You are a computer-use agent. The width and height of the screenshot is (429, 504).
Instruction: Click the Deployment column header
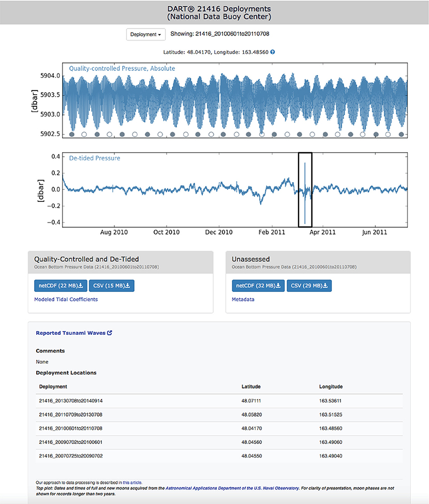pyautogui.click(x=53, y=387)
